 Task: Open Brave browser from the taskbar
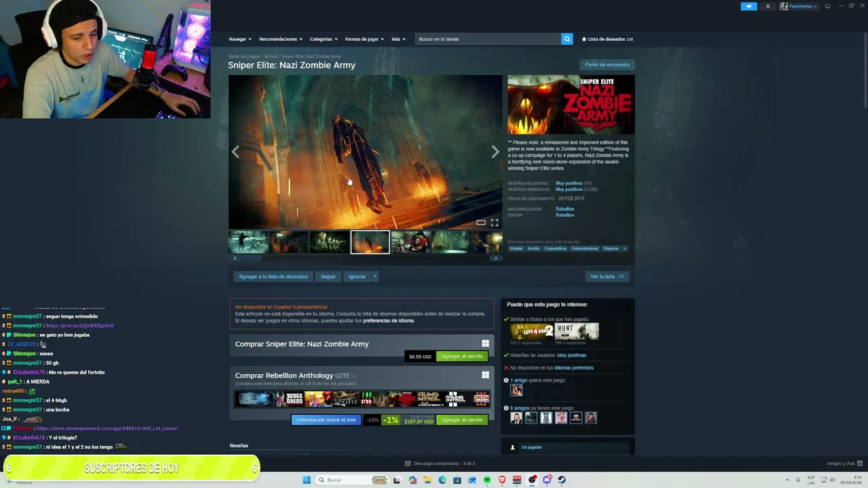coord(502,480)
